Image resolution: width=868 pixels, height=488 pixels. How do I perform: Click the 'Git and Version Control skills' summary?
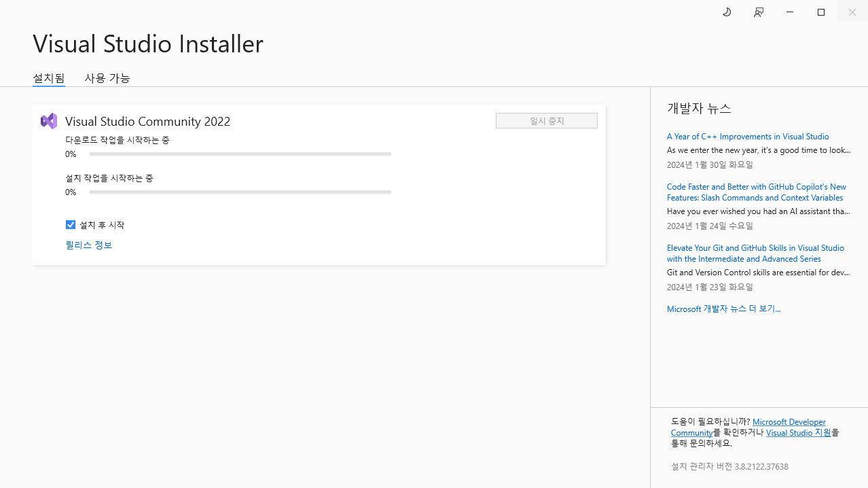click(759, 273)
